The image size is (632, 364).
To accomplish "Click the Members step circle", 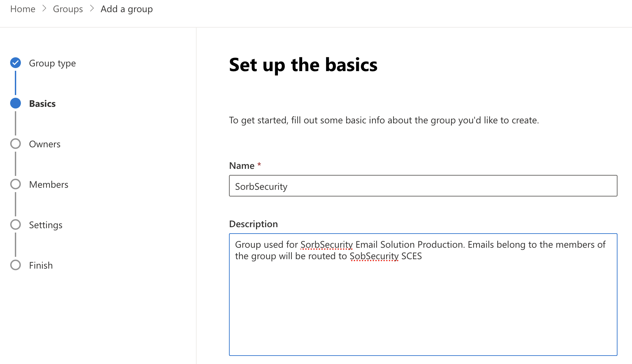I will [x=15, y=184].
